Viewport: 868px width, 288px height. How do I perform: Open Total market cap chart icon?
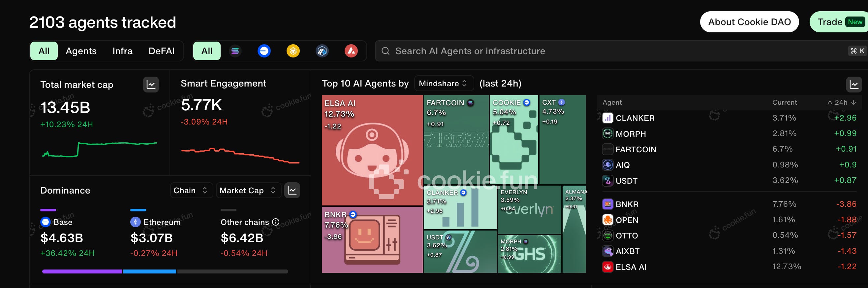pos(151,85)
